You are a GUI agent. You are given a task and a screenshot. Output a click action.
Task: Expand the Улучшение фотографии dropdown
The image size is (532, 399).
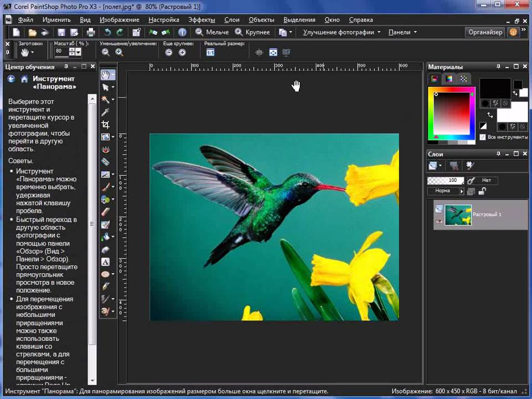pyautogui.click(x=379, y=32)
